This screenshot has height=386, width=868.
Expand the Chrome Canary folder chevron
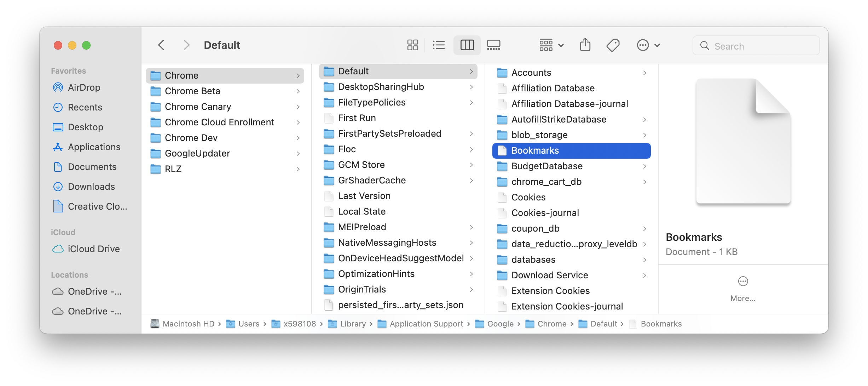click(x=298, y=107)
